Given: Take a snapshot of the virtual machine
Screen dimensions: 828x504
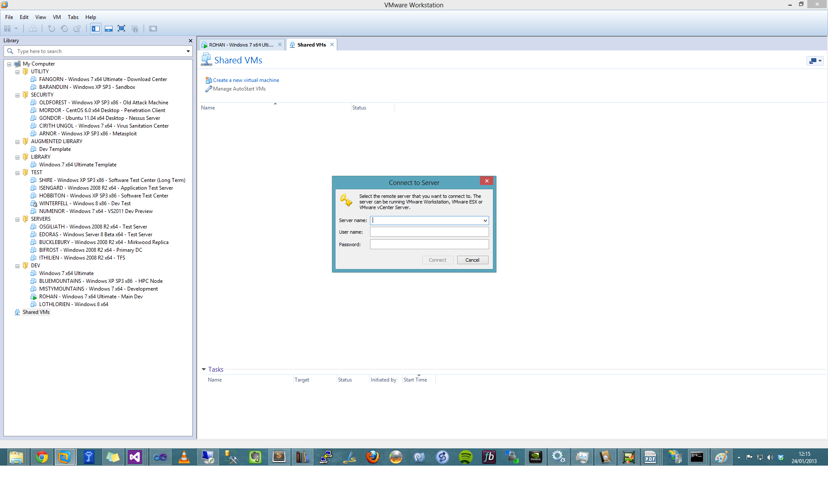Looking at the screenshot, I should (x=52, y=28).
